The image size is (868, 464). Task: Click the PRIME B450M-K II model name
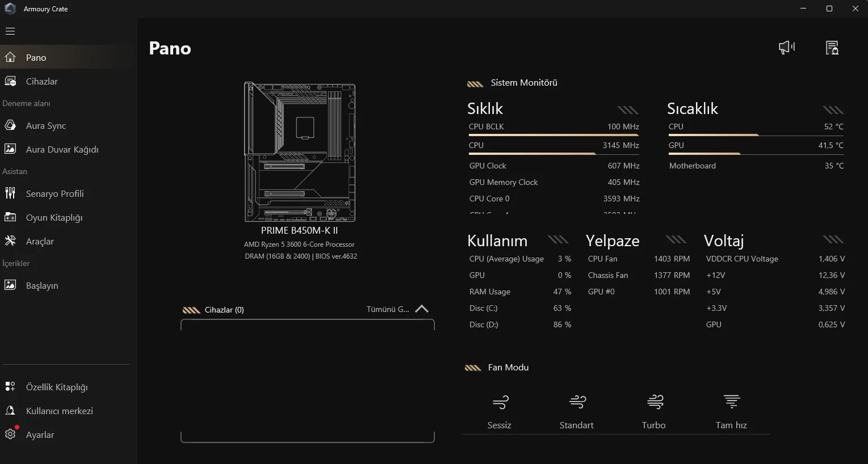click(299, 230)
